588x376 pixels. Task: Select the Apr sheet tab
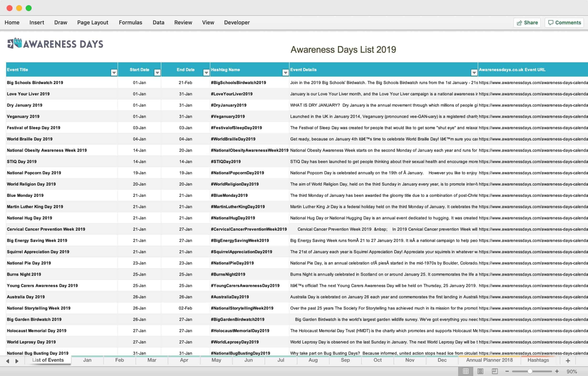pyautogui.click(x=184, y=360)
